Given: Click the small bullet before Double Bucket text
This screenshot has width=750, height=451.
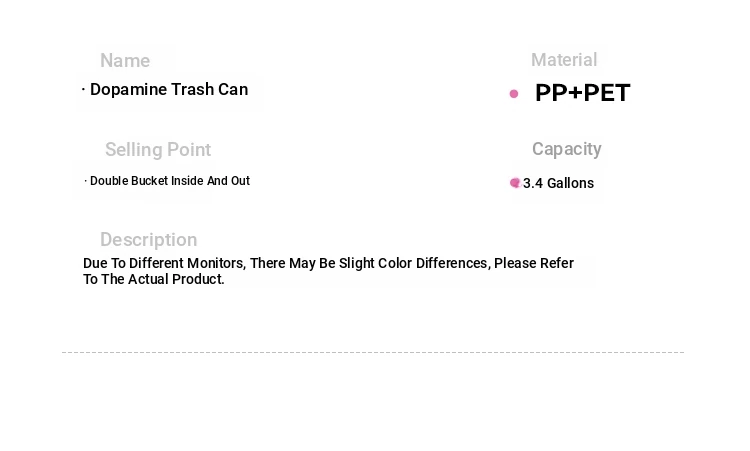Looking at the screenshot, I should point(86,181).
